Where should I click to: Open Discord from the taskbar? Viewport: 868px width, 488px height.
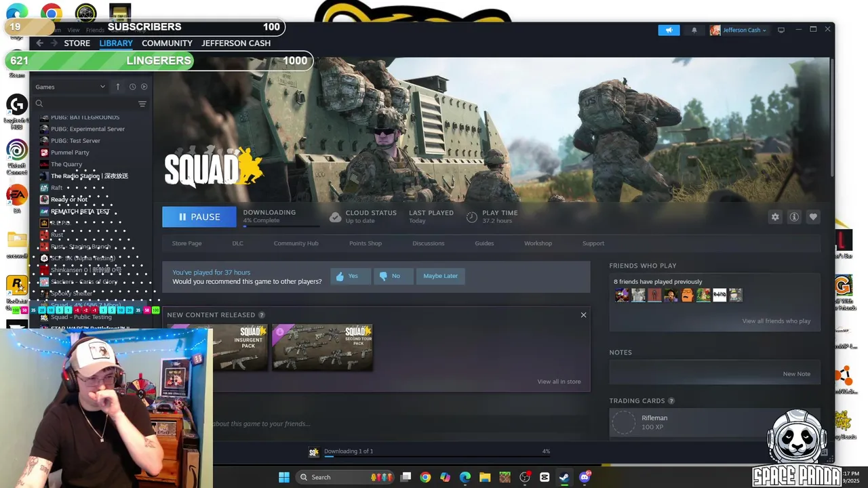[585, 477]
